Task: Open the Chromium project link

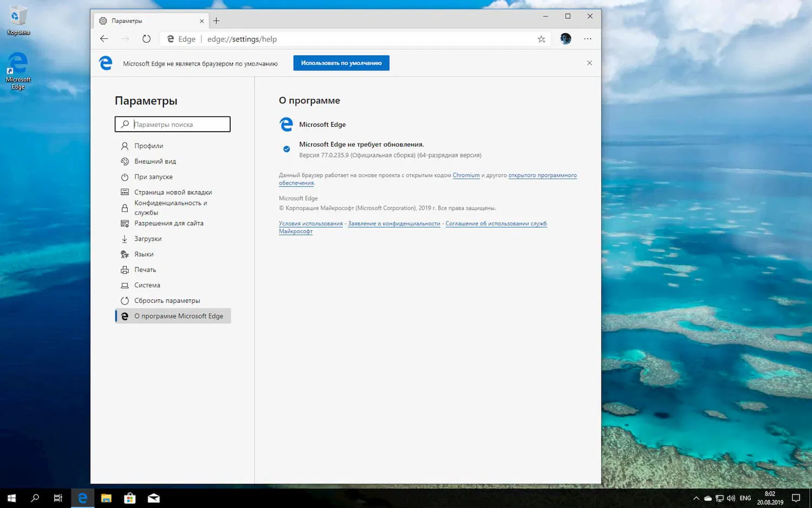Action: click(466, 175)
